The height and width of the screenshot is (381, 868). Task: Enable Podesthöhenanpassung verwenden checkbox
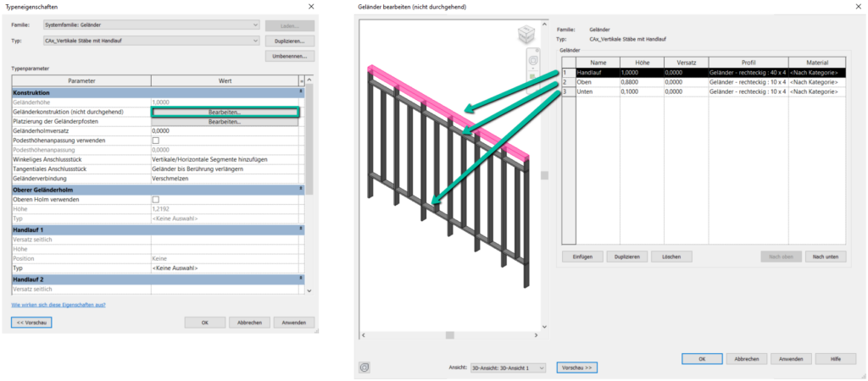click(x=155, y=141)
